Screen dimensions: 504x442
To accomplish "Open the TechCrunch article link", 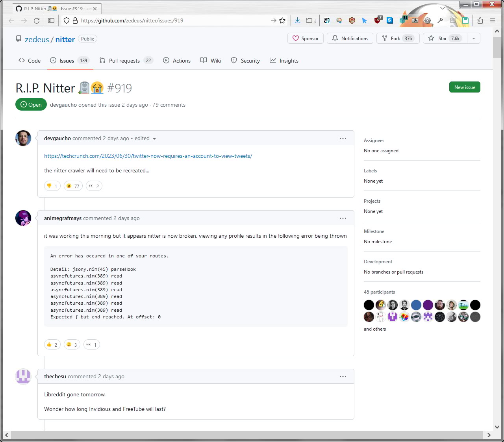I will pos(148,156).
